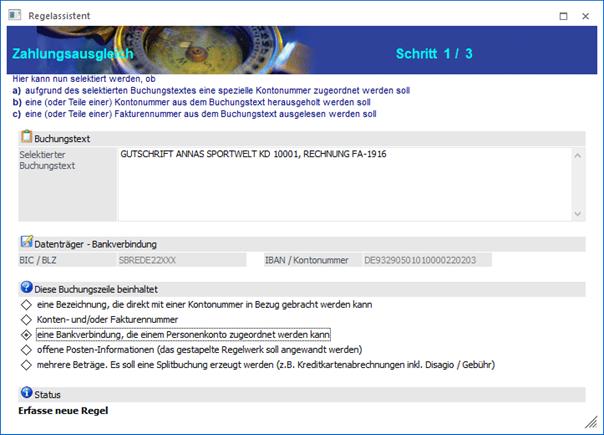Click the 'Erfasse neue Regel' status text

(63, 411)
